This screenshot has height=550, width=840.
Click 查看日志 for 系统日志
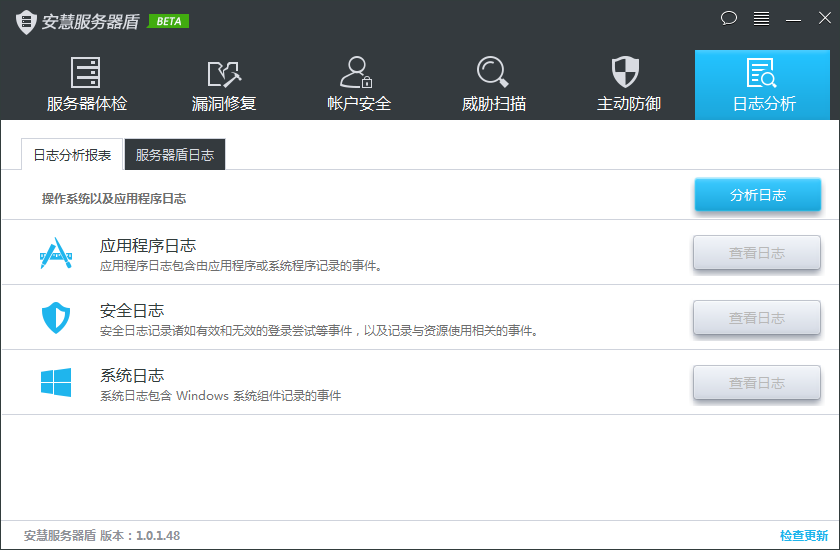click(757, 383)
